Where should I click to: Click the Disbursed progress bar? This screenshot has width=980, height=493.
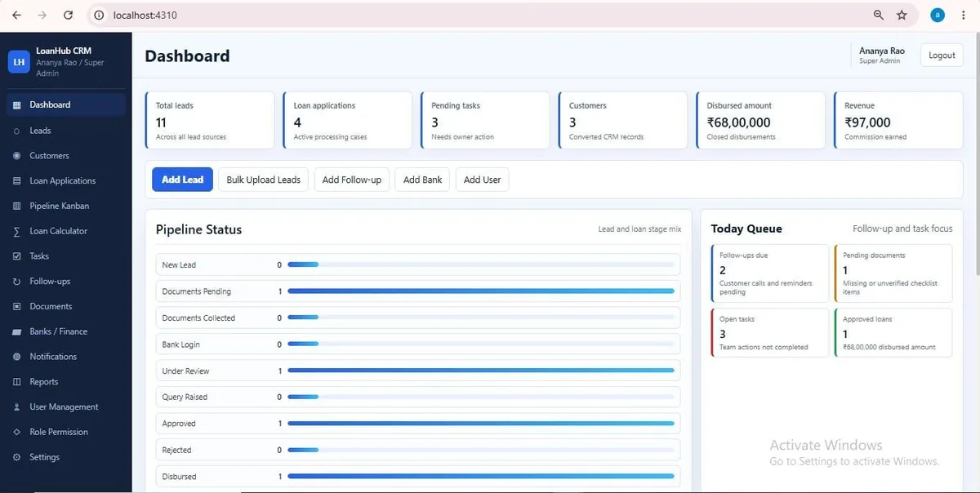[x=481, y=477]
